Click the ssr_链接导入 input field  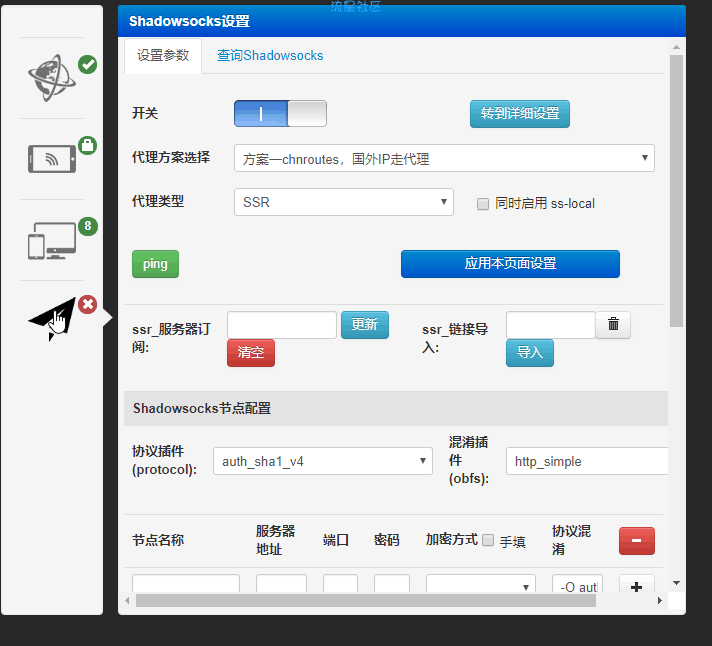(550, 325)
